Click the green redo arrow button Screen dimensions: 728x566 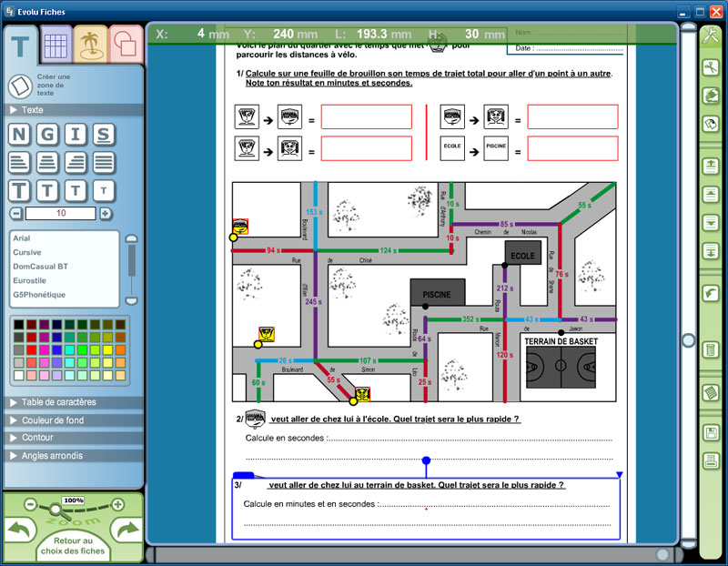(x=125, y=530)
